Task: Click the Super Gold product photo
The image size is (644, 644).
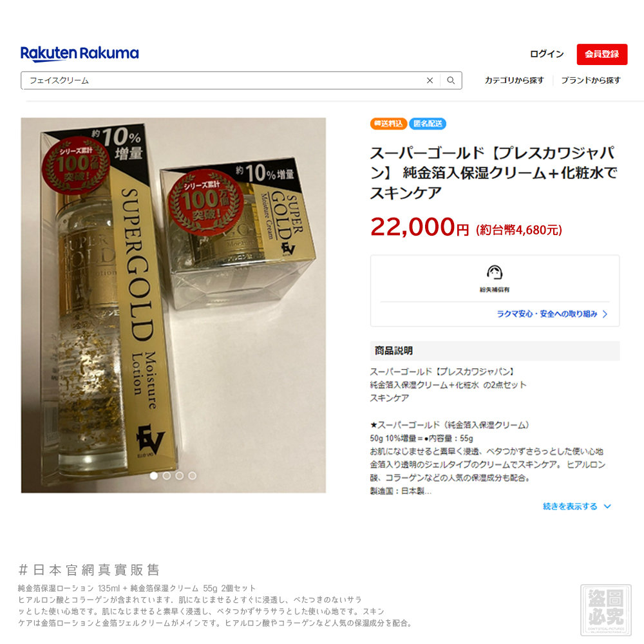Action: click(173, 305)
